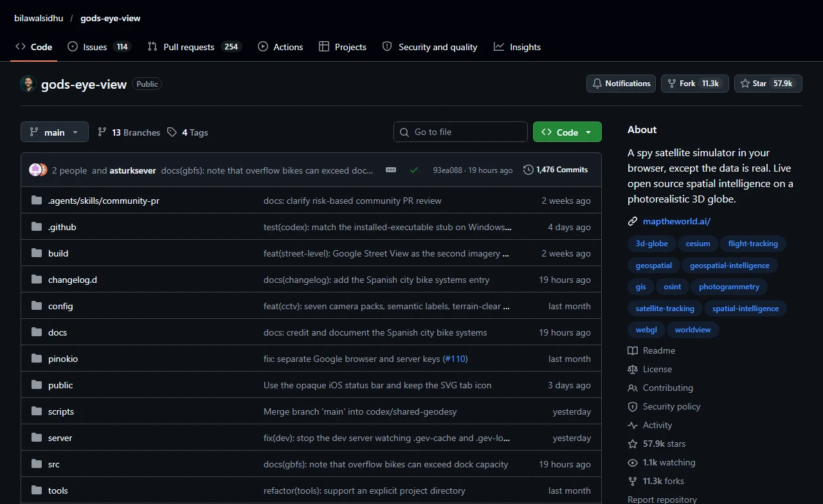Click the asturksever author name
823x504 pixels.
click(133, 170)
